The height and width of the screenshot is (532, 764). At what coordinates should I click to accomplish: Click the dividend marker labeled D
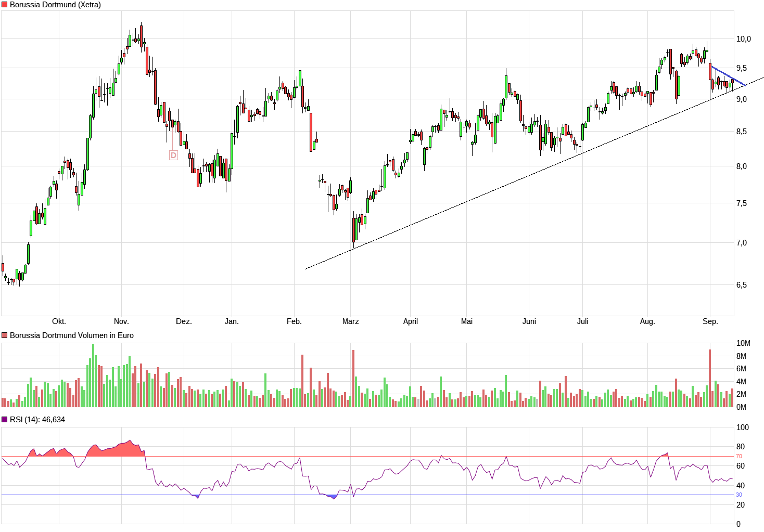[x=173, y=155]
